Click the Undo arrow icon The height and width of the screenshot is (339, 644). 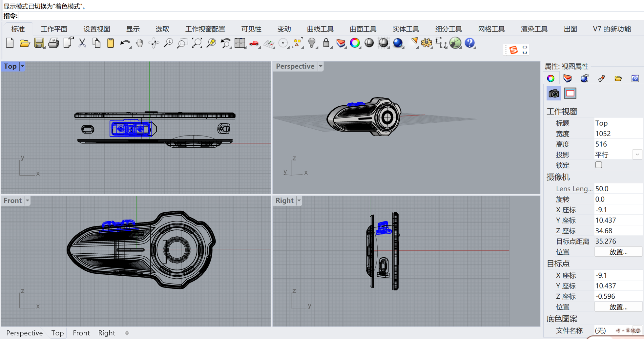(x=125, y=43)
